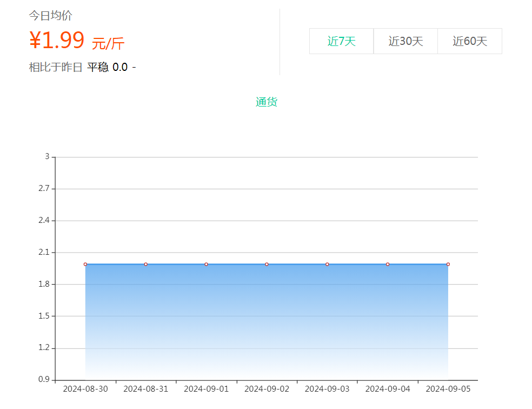
Task: Click the 相比于昨日 label
Action: 56,67
